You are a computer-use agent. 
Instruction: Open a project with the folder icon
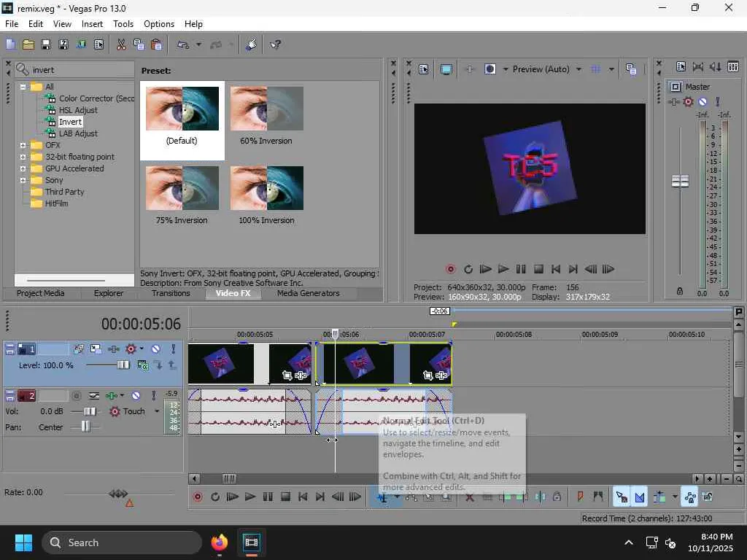[x=28, y=44]
